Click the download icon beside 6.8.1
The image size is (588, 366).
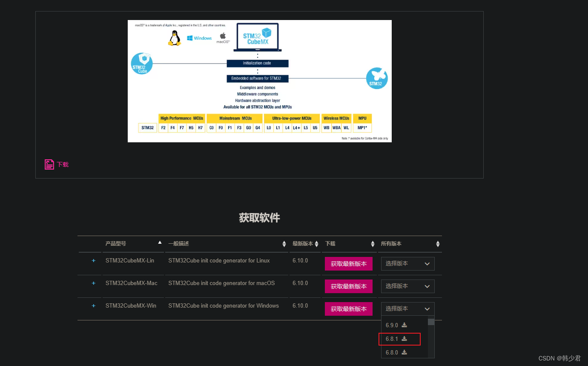404,339
